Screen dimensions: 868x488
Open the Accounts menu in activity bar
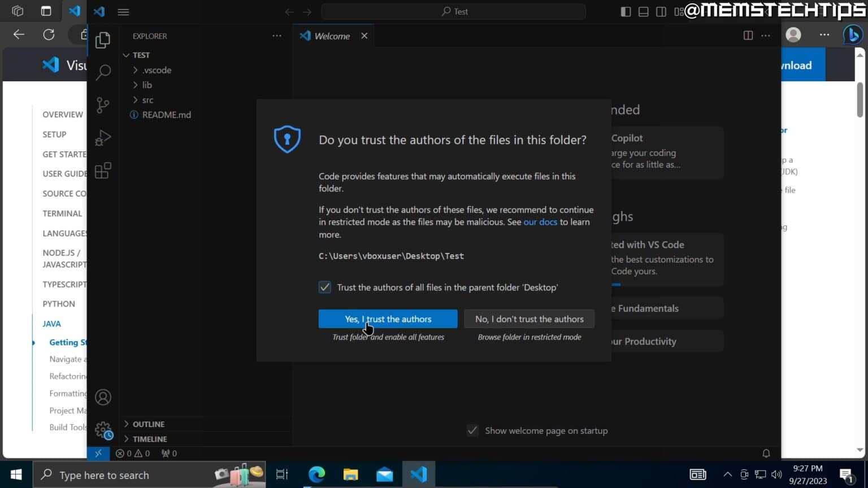click(x=103, y=397)
